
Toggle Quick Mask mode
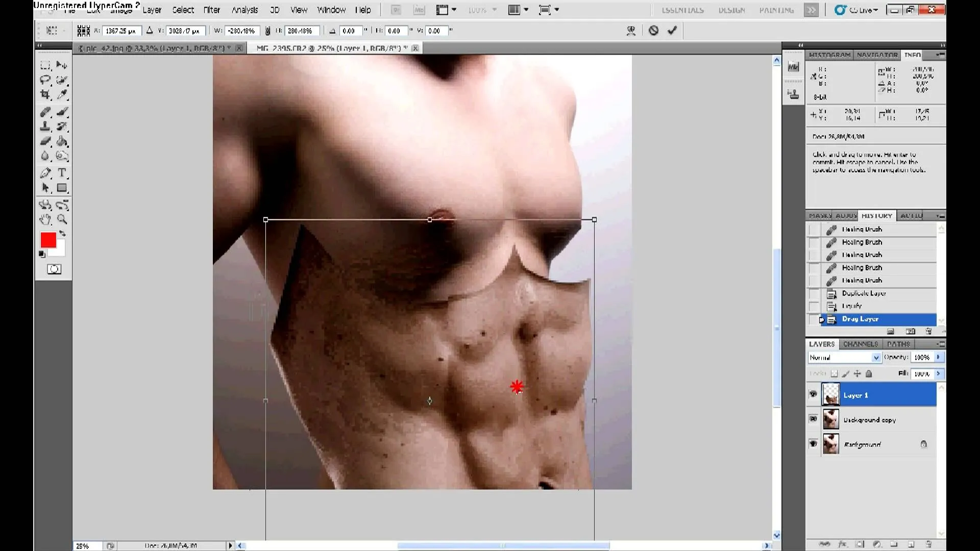[54, 269]
